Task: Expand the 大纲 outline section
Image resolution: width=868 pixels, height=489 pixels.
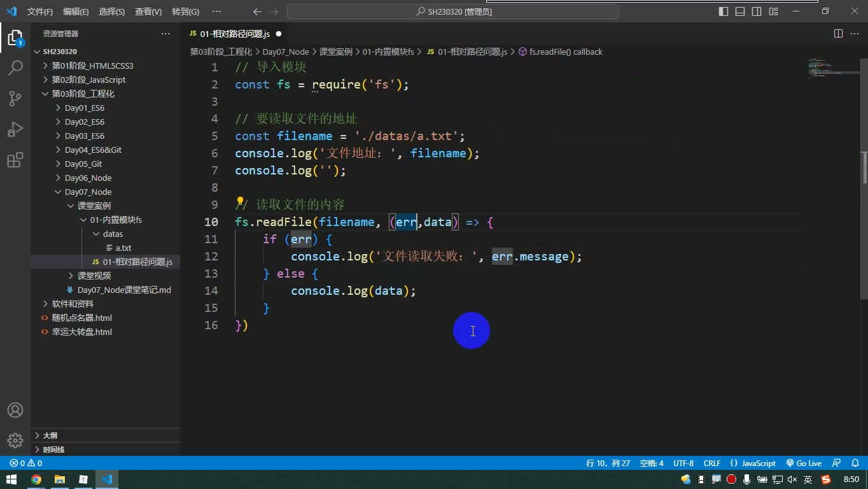Action: 50,436
